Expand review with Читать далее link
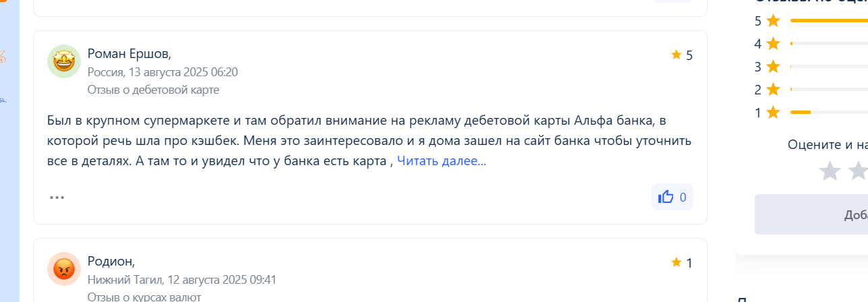 coord(441,161)
